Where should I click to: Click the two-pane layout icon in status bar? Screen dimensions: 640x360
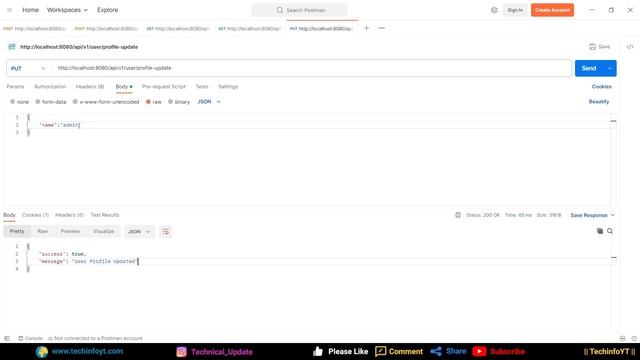click(x=622, y=338)
